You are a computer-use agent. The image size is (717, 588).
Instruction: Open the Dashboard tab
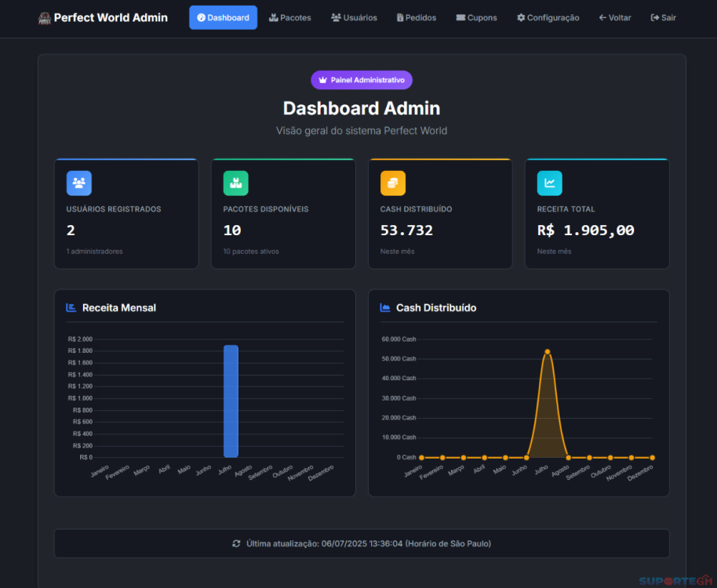(x=223, y=17)
